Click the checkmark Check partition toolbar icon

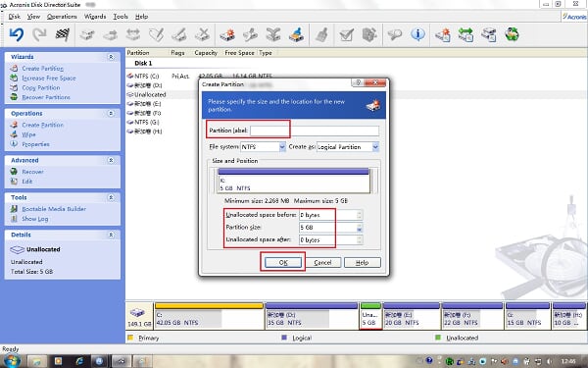click(x=347, y=34)
